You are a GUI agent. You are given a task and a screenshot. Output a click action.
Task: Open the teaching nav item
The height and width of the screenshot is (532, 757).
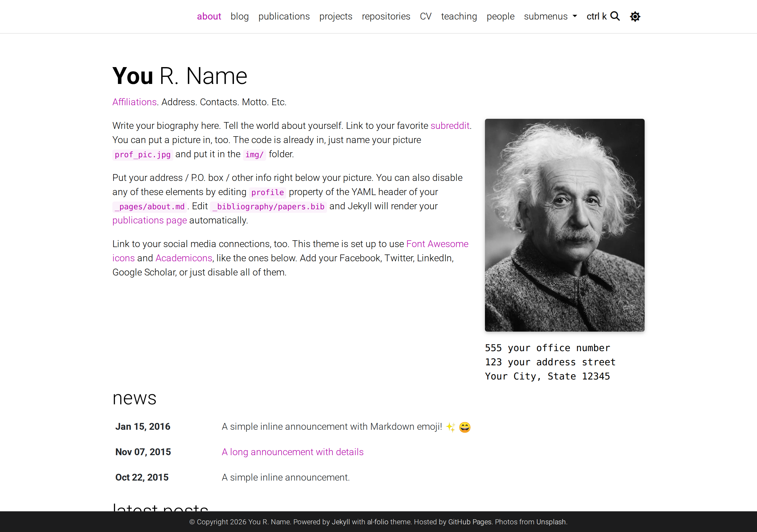(x=459, y=16)
